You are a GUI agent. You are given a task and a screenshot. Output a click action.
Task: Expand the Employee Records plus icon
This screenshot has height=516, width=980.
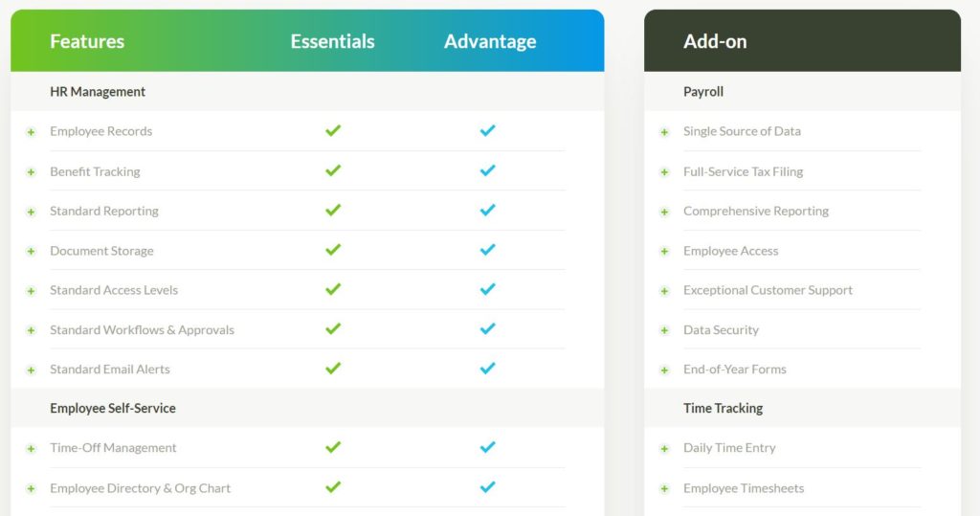click(31, 132)
